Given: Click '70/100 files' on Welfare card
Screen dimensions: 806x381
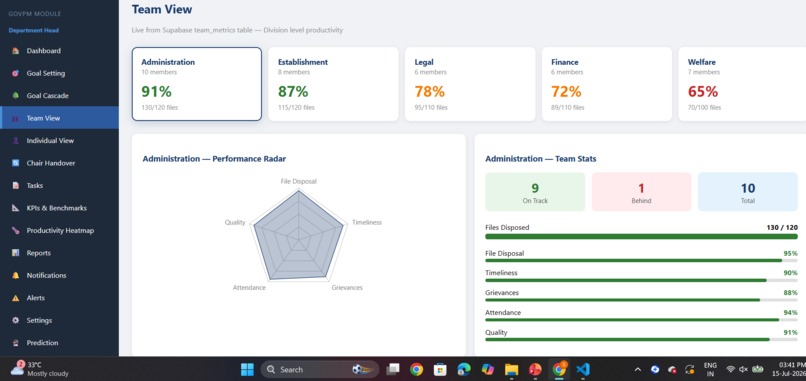Looking at the screenshot, I should click(x=705, y=108).
